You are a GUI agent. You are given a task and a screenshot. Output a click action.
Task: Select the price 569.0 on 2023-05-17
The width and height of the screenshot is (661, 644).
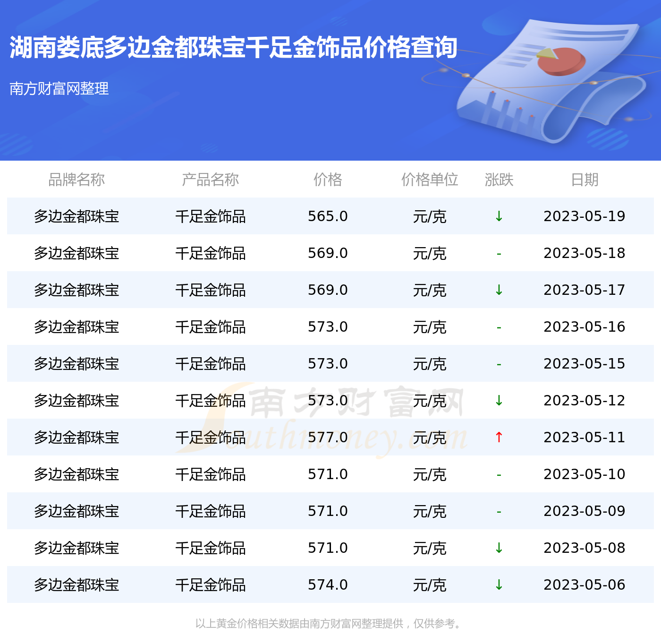pos(328,290)
